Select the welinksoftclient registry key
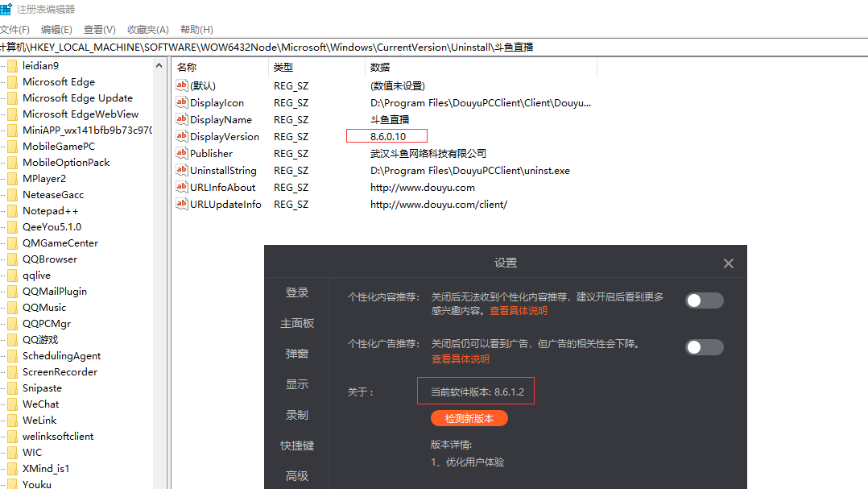Viewport: 868px width, 489px height. 58,437
